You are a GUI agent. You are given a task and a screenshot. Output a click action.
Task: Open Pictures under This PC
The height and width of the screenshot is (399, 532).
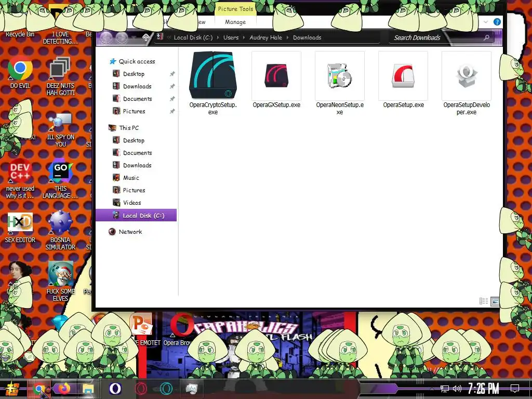tap(134, 190)
